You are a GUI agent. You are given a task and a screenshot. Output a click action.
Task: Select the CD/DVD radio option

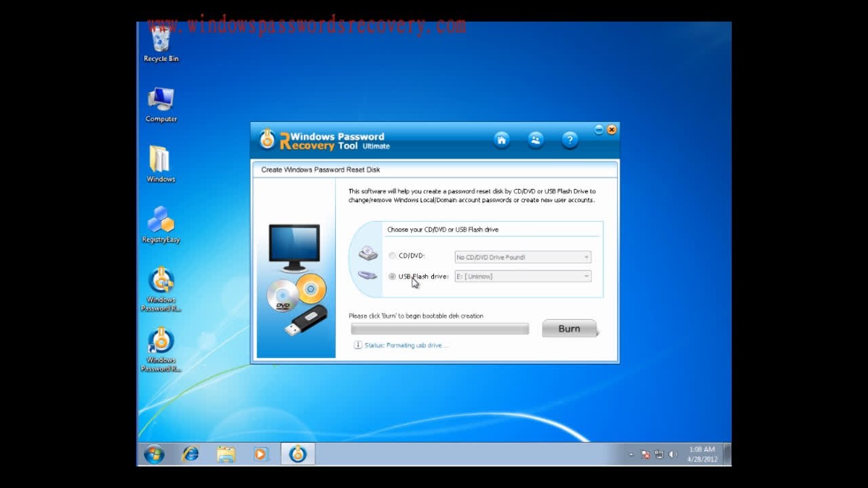[x=392, y=256]
